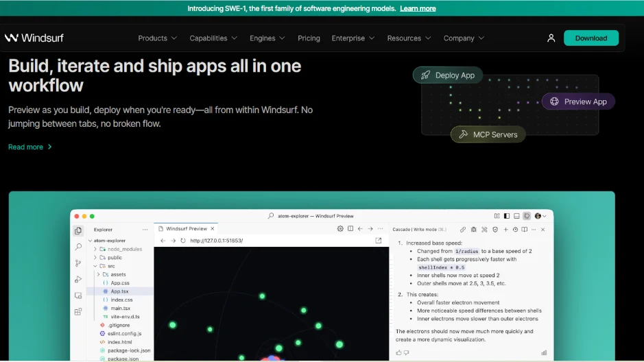Collapse the atom-explorer root folder
Image resolution: width=644 pixels, height=362 pixels.
[91, 241]
